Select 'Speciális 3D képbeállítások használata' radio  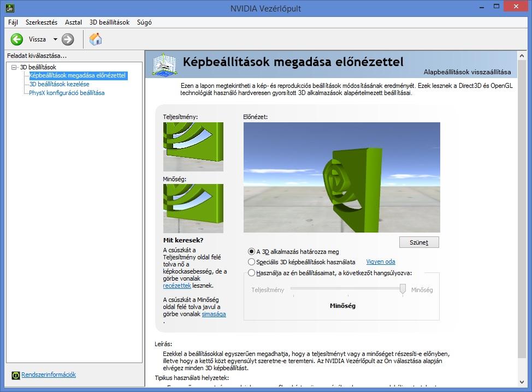click(x=251, y=262)
